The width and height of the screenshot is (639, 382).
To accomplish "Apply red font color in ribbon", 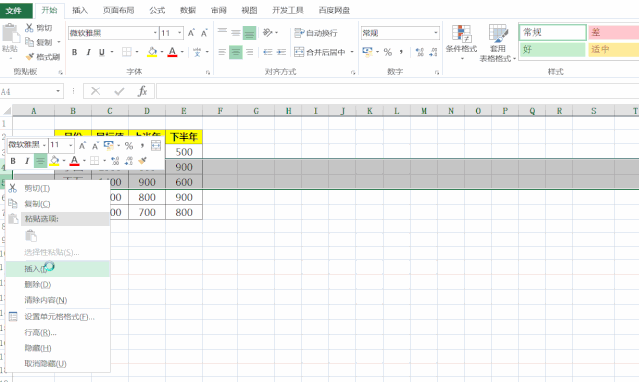I will point(172,52).
